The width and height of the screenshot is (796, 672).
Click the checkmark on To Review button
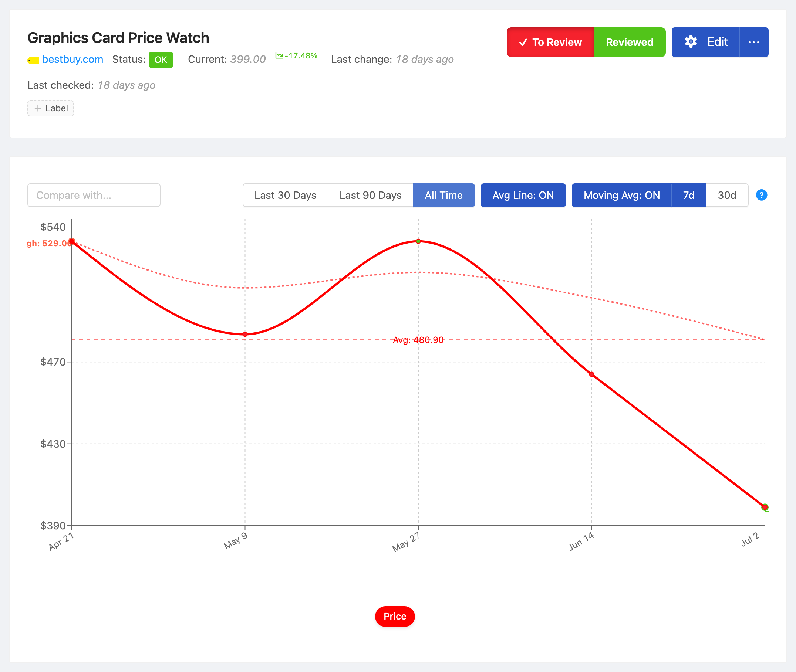[523, 42]
